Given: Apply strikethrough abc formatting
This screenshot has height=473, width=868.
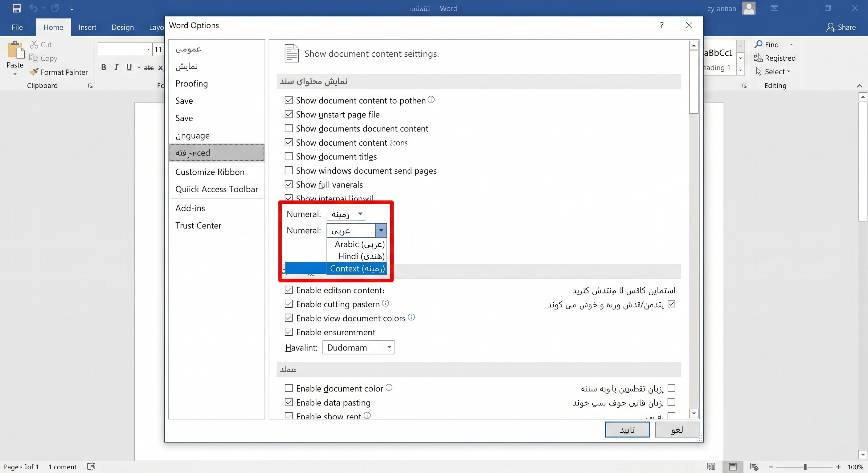Looking at the screenshot, I should coord(149,68).
